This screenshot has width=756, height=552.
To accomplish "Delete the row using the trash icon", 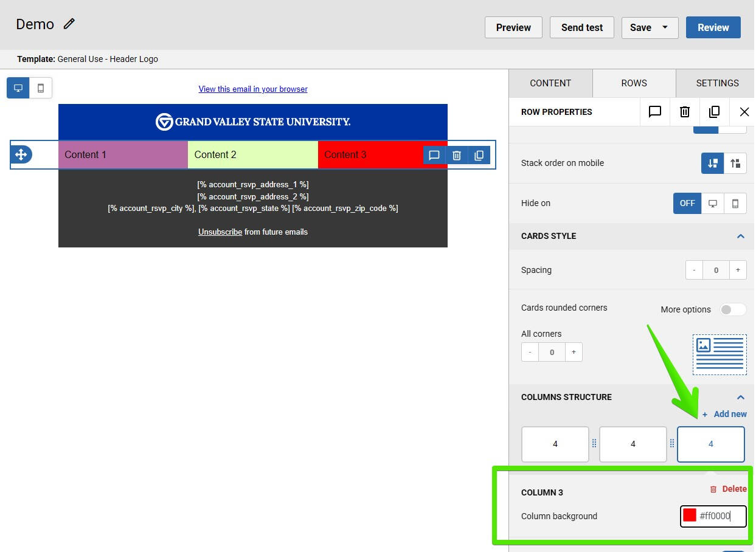I will 684,112.
